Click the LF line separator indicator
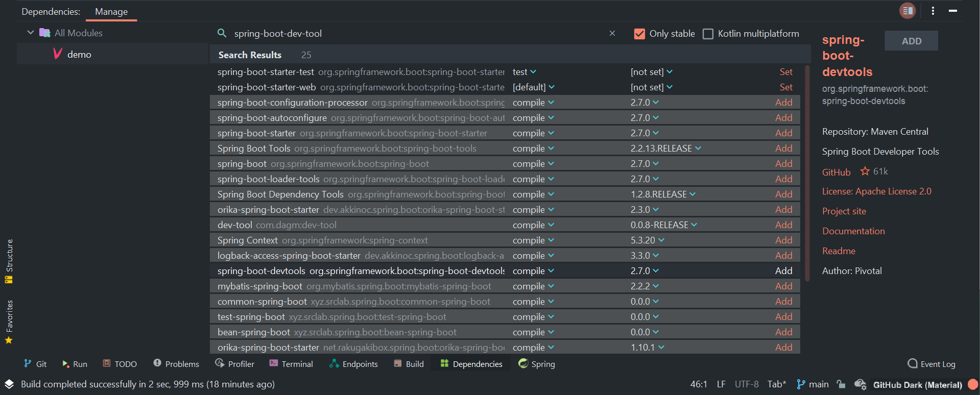This screenshot has height=395, width=980. pos(721,384)
